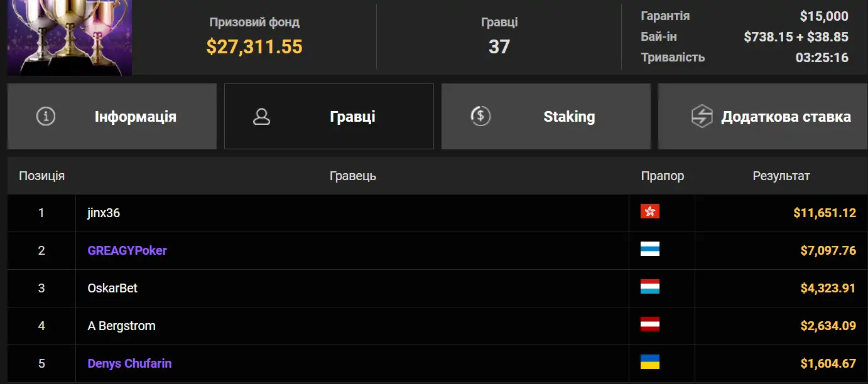
Task: Click the person icon on Гравці tab
Action: (261, 117)
